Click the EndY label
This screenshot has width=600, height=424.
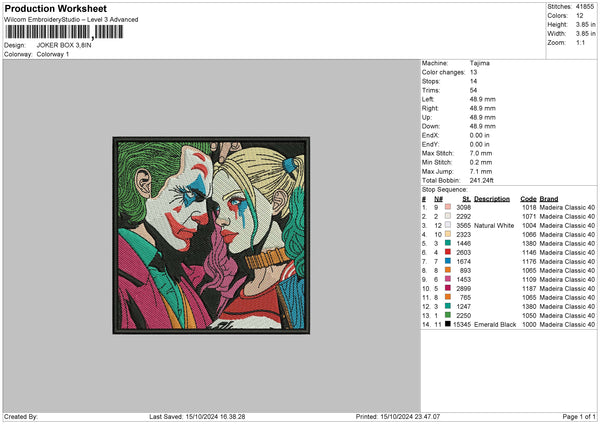point(430,144)
